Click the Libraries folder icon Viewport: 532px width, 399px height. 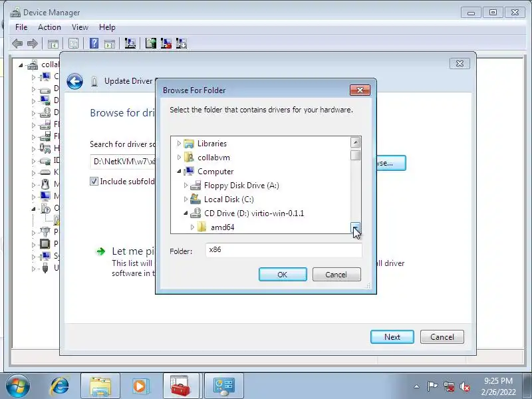[x=189, y=144]
